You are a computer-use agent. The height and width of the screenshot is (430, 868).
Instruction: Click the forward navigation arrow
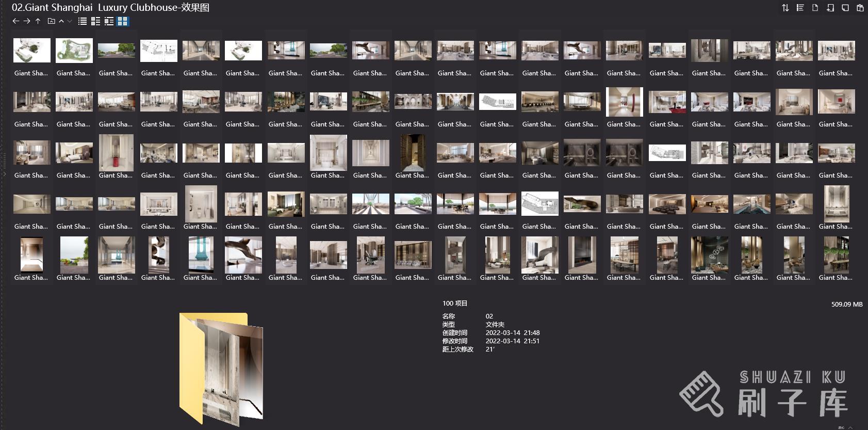pyautogui.click(x=27, y=21)
